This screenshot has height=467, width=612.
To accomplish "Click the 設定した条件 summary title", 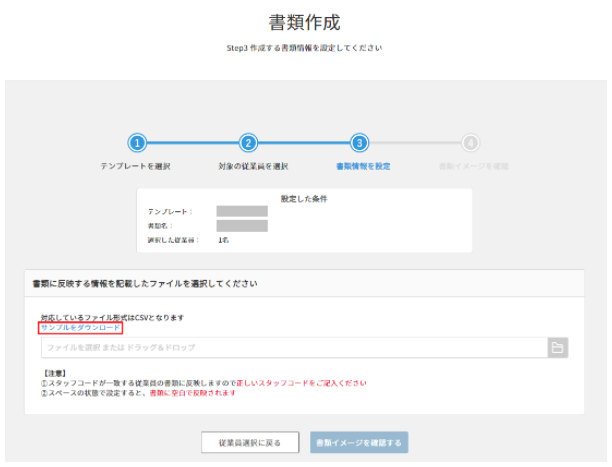I will 305,199.
